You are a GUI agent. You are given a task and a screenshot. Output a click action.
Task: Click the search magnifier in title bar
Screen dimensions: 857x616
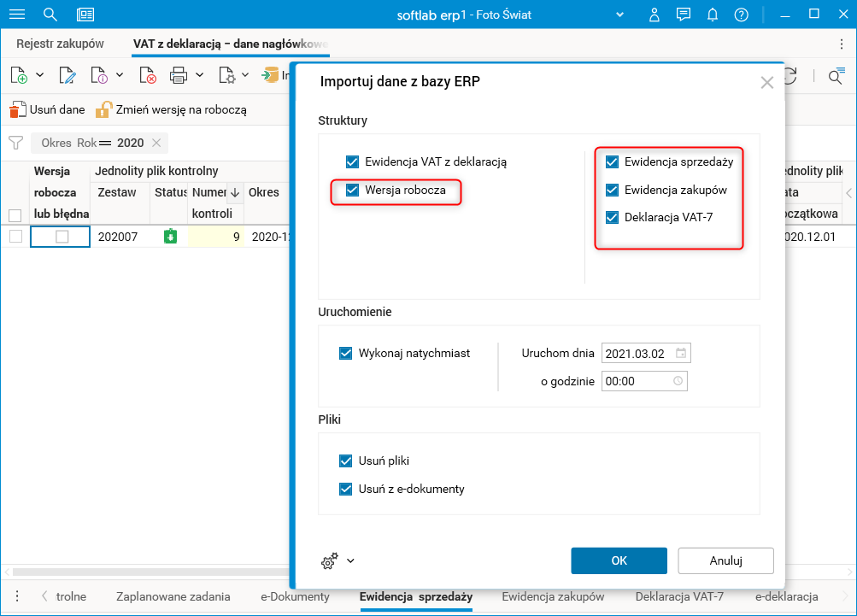click(50, 15)
